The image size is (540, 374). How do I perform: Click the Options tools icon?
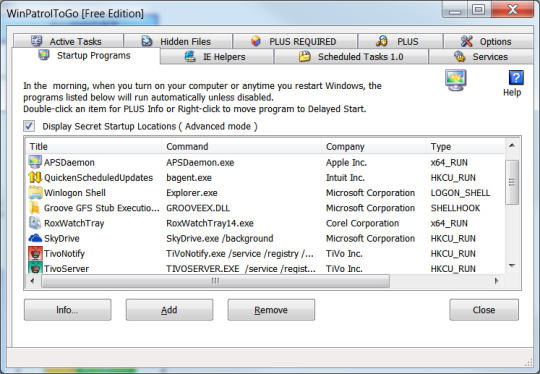(467, 41)
